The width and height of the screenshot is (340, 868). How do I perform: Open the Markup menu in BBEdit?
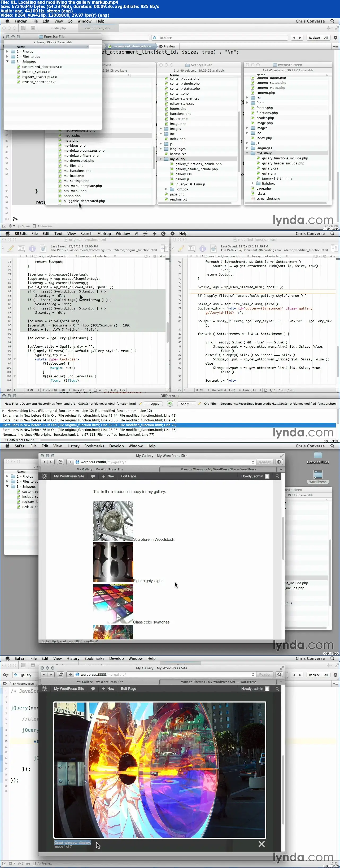[x=104, y=234]
